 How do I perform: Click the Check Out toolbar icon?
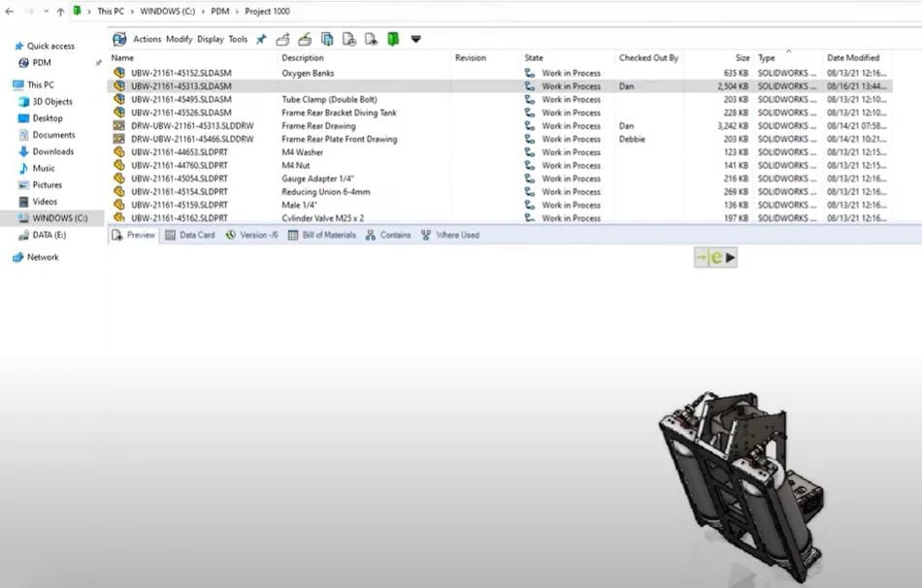click(x=282, y=40)
